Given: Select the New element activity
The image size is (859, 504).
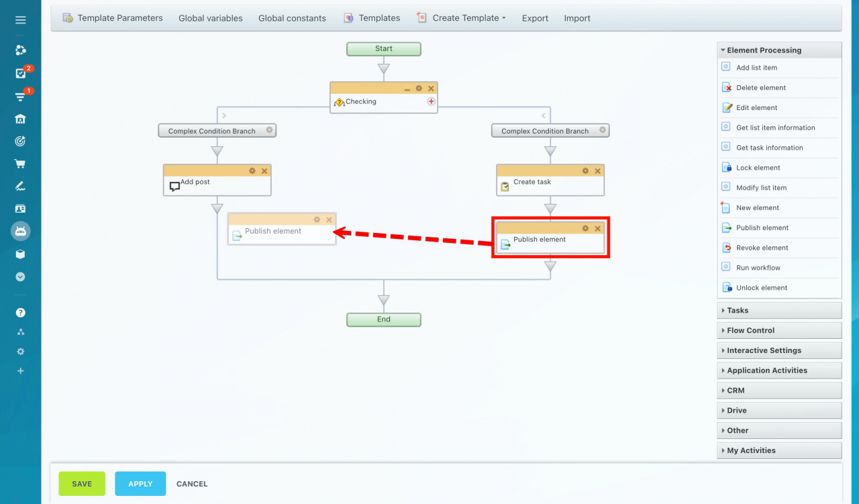Looking at the screenshot, I should (x=779, y=208).
